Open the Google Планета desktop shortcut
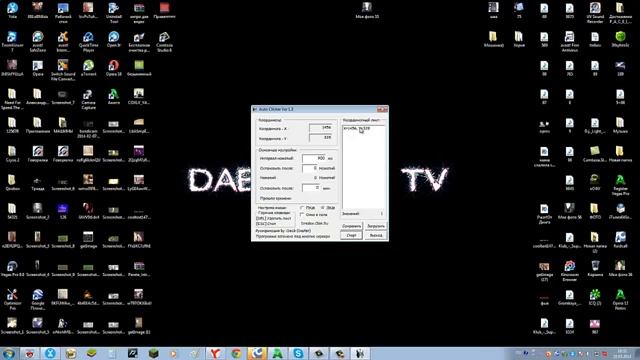Screen dimensions: 640x360 coord(38,299)
